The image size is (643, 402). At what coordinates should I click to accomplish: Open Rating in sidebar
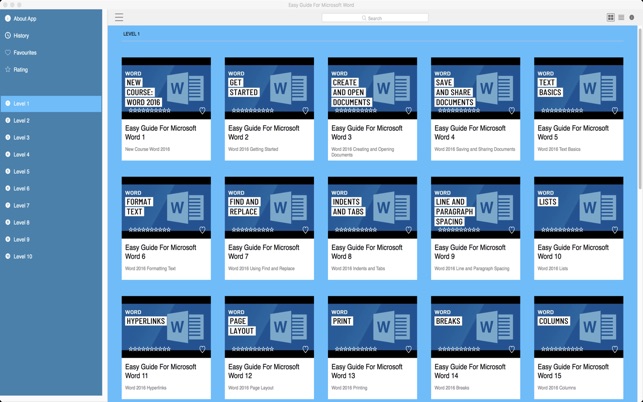tap(51, 70)
